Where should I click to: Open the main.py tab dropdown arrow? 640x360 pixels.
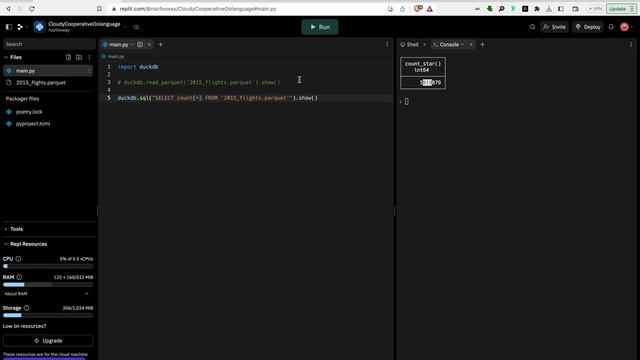132,44
